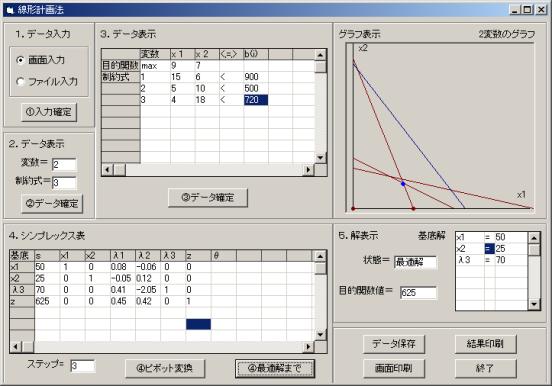Click the x2 = 25 row in 基底解 list

[492, 249]
